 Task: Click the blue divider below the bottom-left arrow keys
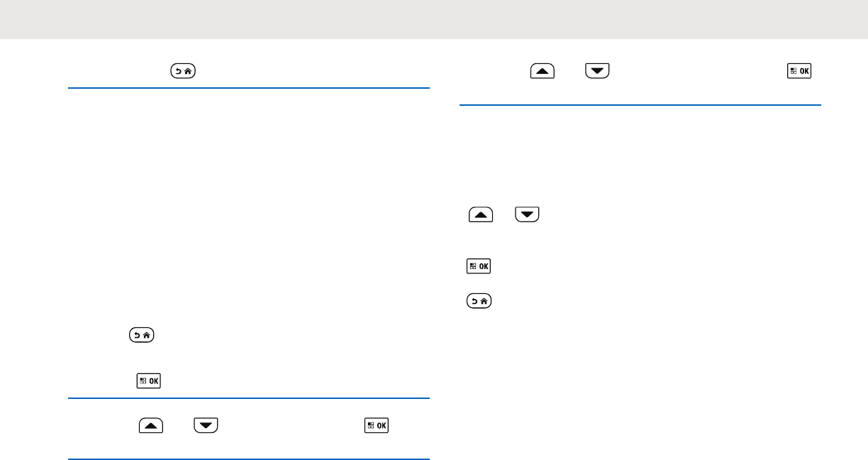(x=249, y=459)
